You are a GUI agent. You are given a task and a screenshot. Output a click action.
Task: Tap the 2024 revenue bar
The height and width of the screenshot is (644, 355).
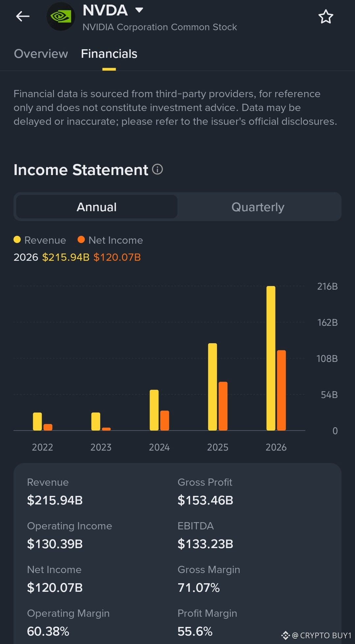(154, 410)
